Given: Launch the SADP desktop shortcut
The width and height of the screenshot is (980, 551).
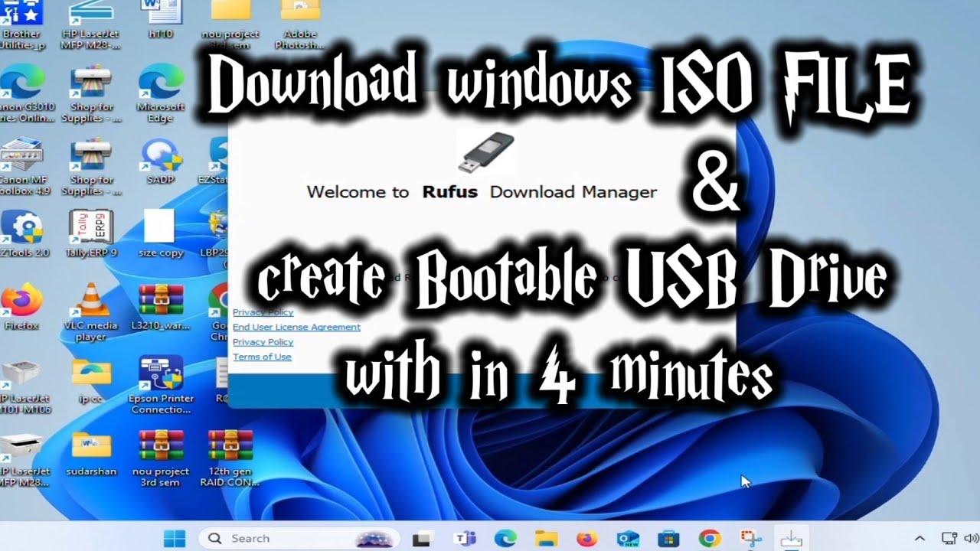Looking at the screenshot, I should [x=161, y=161].
